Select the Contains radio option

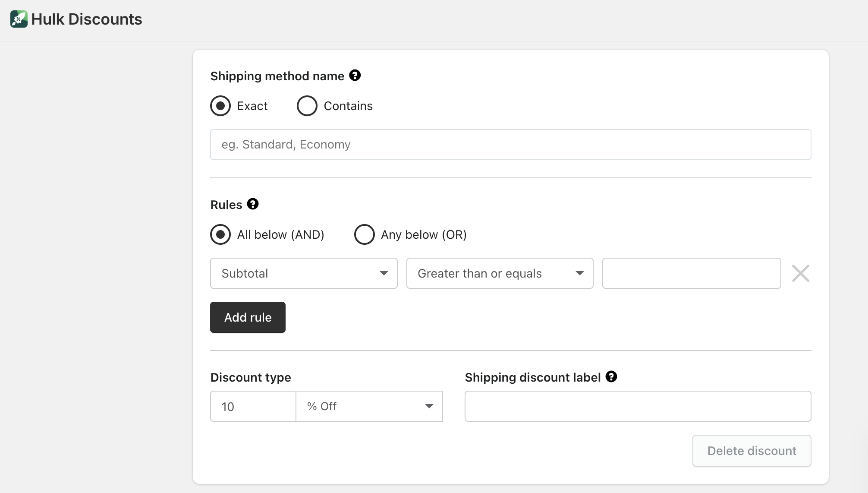coord(307,106)
